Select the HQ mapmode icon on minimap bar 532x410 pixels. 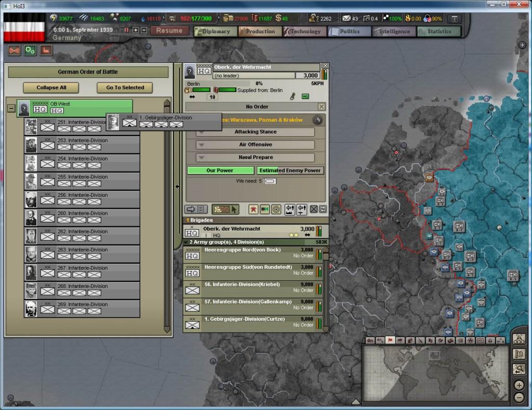click(x=481, y=342)
